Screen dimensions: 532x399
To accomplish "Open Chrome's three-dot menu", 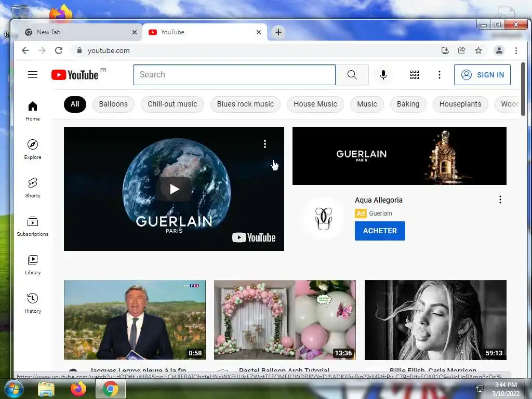I will [x=516, y=50].
